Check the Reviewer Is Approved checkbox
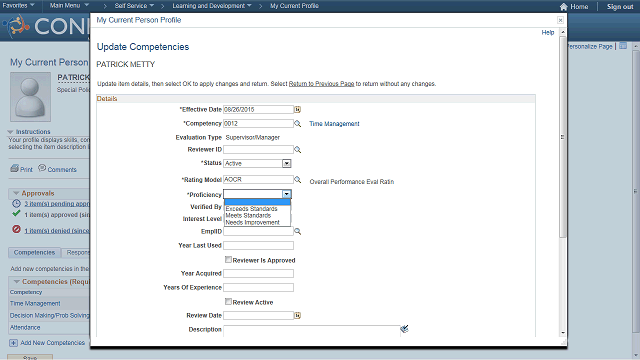The image size is (640, 360). (x=228, y=260)
